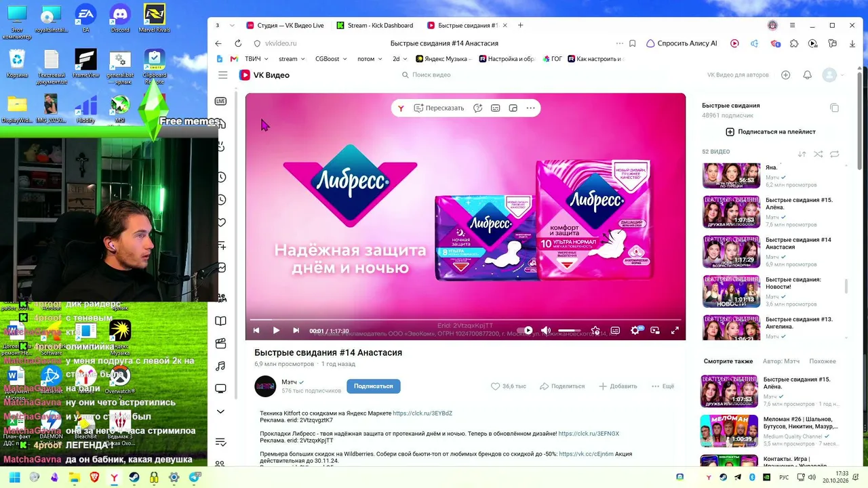The height and width of the screenshot is (488, 868).
Task: Open the player's settings gear
Action: [x=635, y=331]
